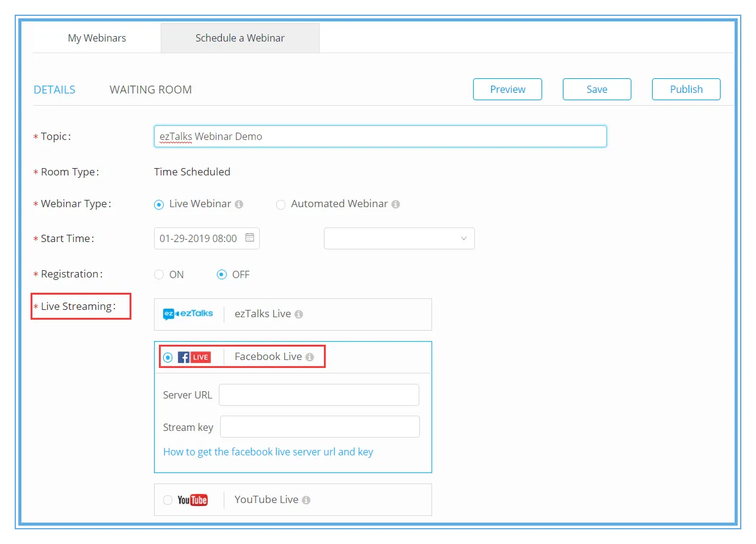The width and height of the screenshot is (756, 544).
Task: Turn Registration ON radio button
Action: coord(159,274)
